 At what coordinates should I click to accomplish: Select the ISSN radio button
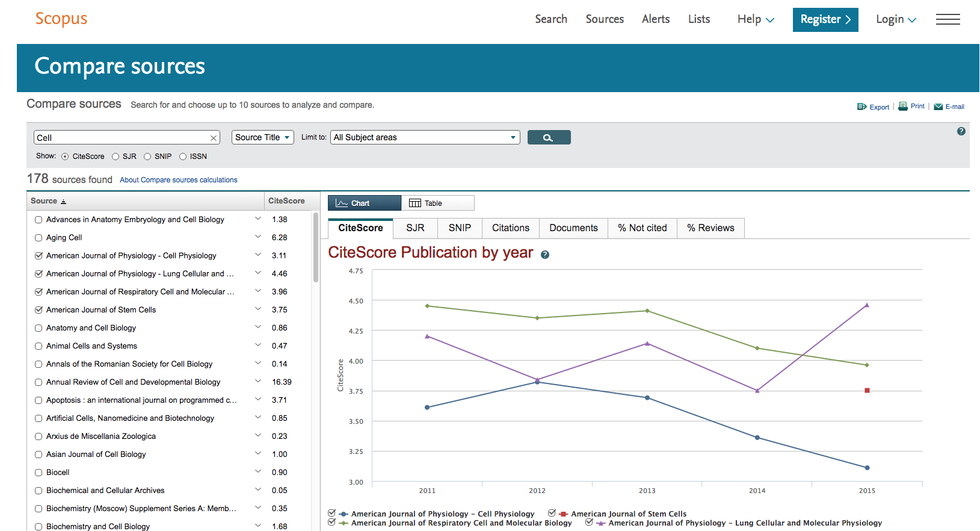[183, 157]
